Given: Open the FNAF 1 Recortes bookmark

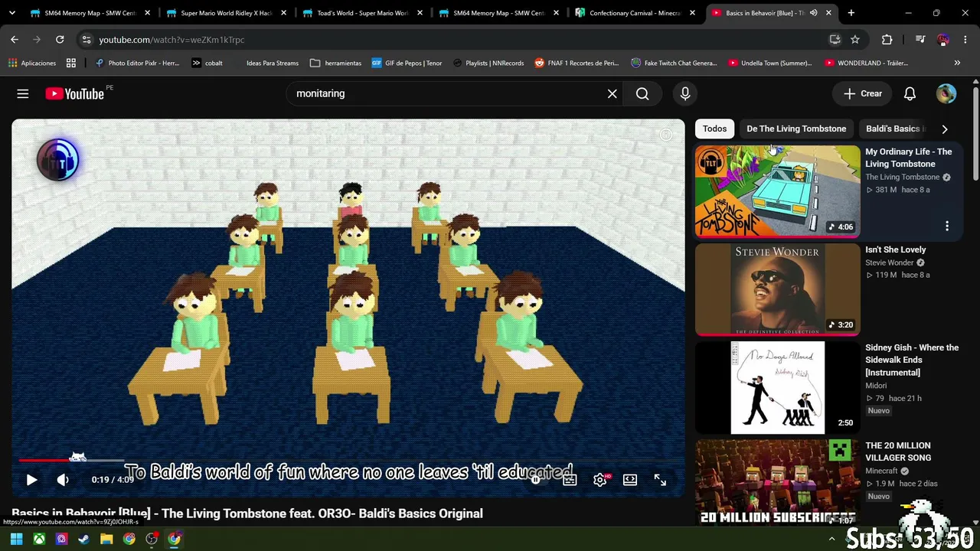Looking at the screenshot, I should click(x=577, y=63).
